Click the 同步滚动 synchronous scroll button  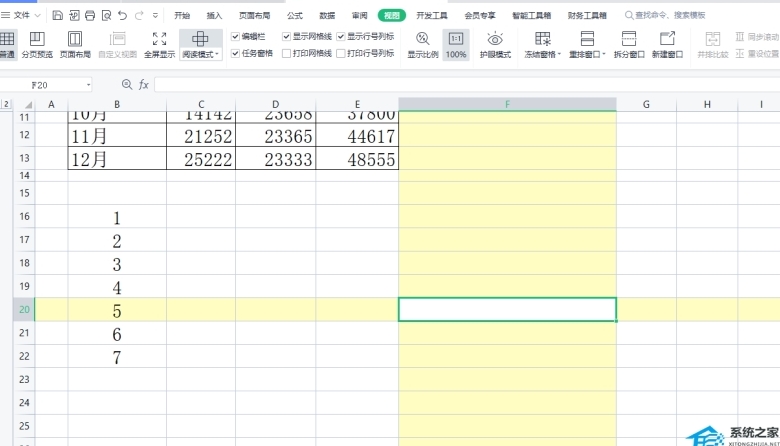click(757, 37)
